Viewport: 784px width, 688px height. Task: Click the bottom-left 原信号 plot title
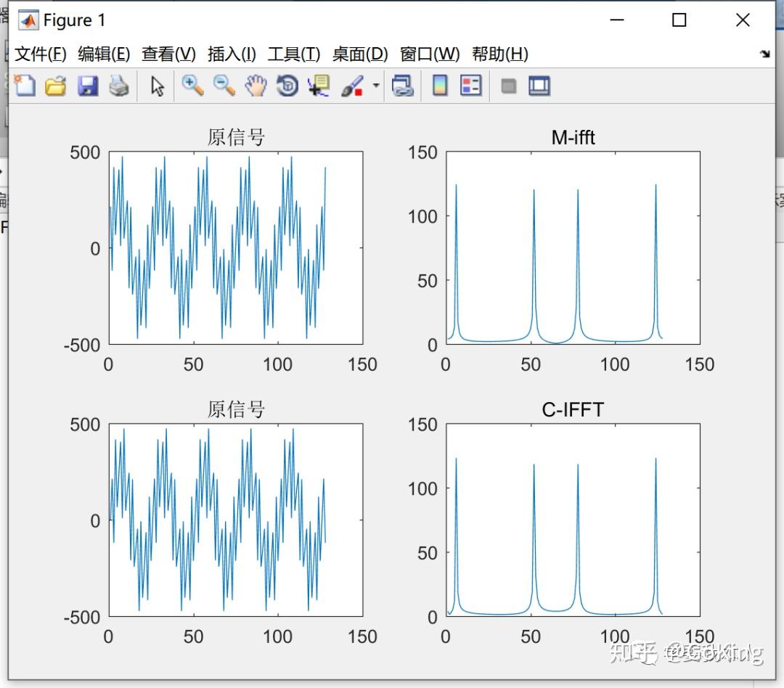(236, 409)
